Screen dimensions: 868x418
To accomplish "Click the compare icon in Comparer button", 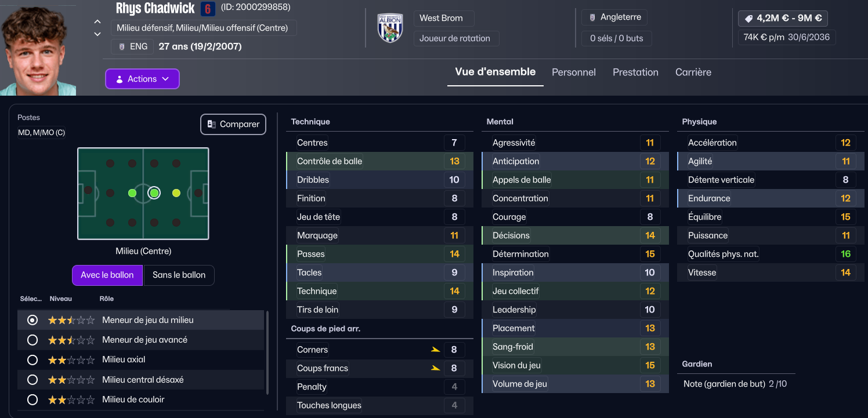I will (x=212, y=124).
